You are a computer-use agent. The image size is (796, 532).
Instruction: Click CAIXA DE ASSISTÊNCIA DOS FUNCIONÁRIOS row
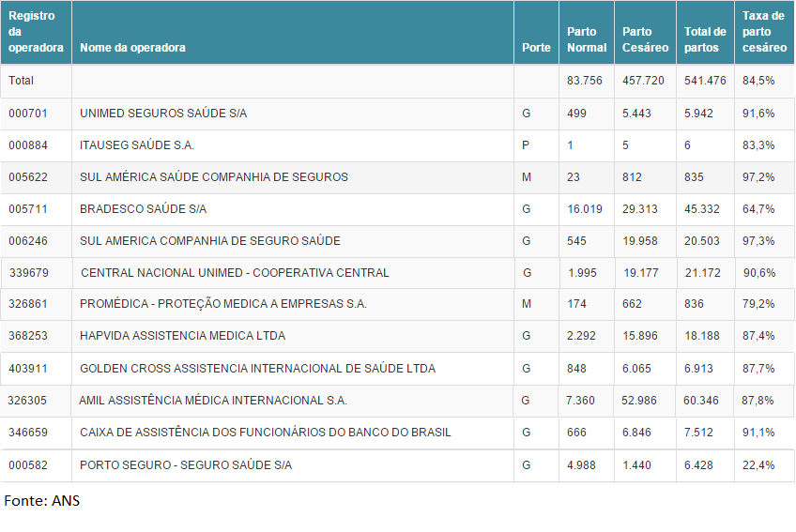coord(265,433)
